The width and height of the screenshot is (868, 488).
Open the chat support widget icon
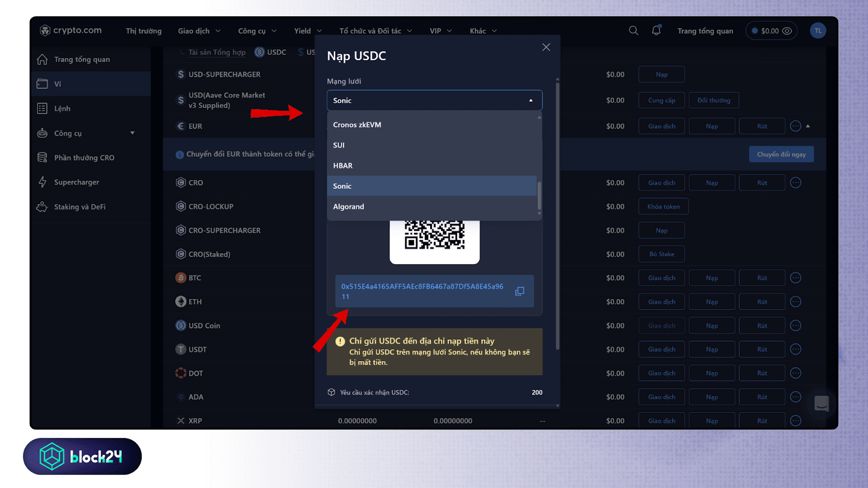[x=821, y=403]
